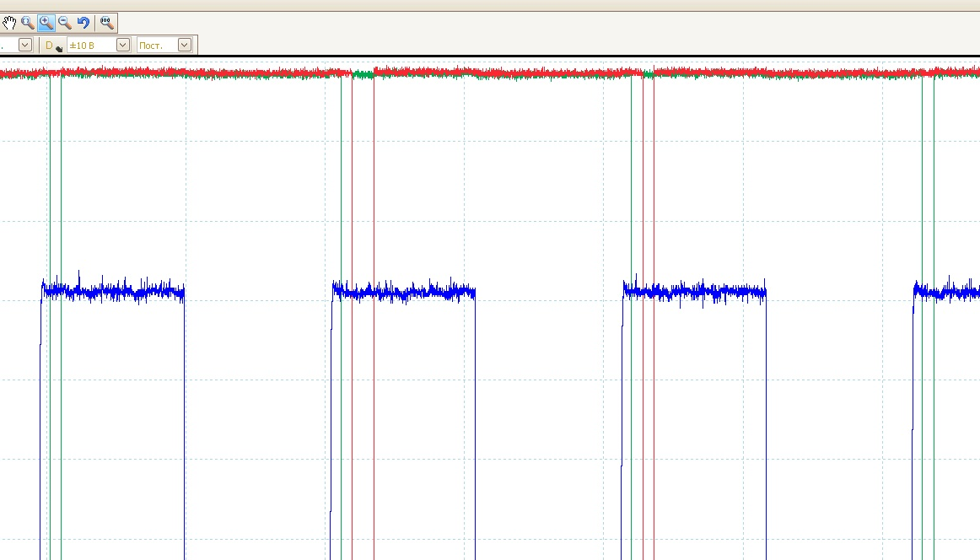Reset view with the 100% magnifier
The image size is (980, 560).
[x=107, y=23]
